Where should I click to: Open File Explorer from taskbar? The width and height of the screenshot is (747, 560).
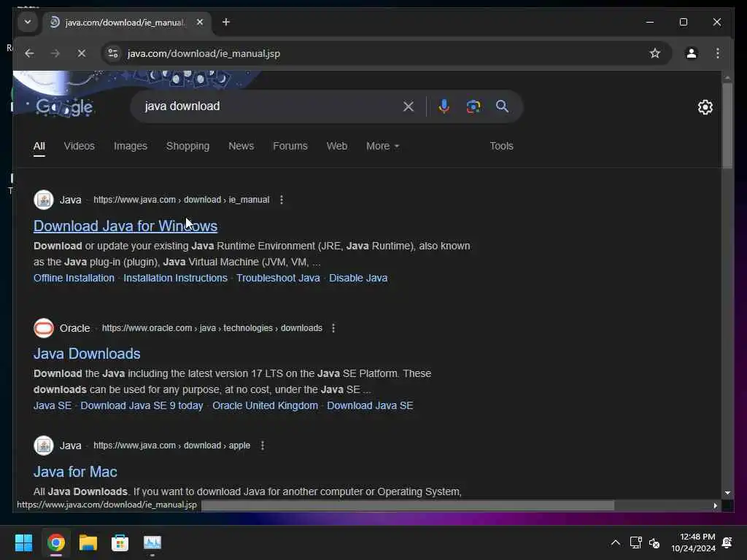[88, 542]
